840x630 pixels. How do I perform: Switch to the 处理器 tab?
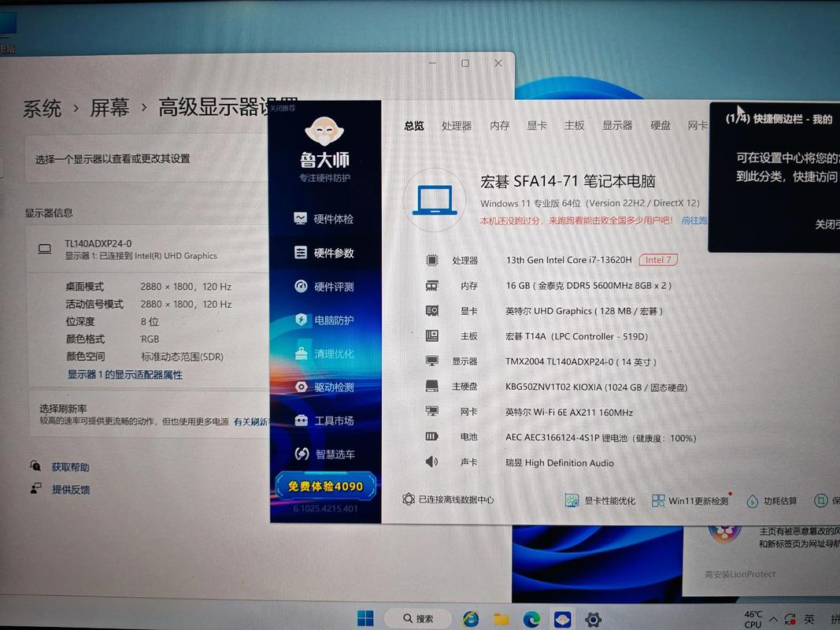(457, 126)
